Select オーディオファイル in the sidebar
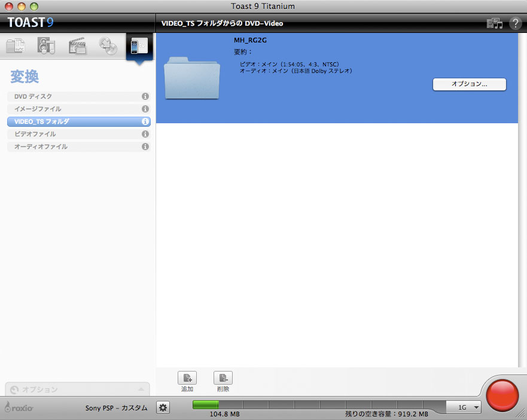This screenshot has width=527, height=420. (78, 147)
